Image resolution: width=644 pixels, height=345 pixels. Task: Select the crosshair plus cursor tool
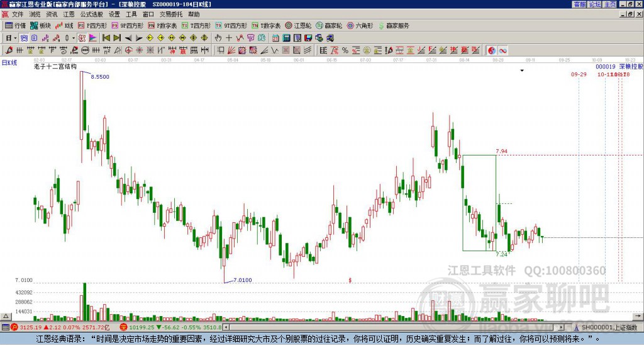tap(229, 38)
